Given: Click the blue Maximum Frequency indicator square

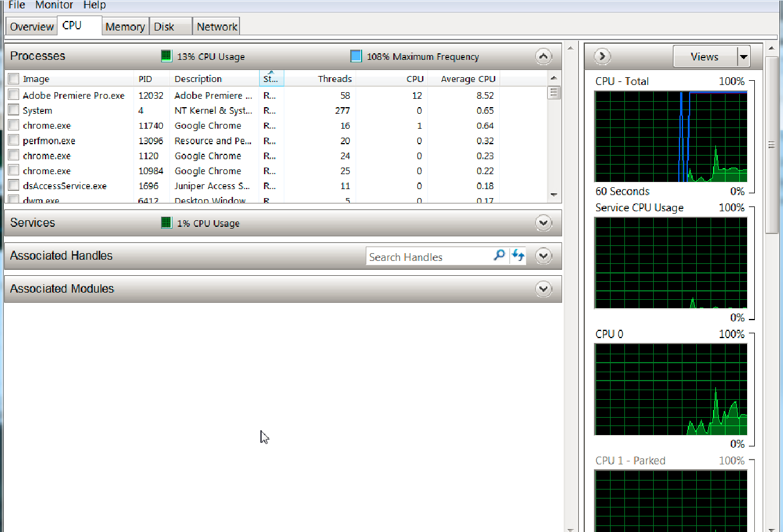Looking at the screenshot, I should tap(356, 56).
